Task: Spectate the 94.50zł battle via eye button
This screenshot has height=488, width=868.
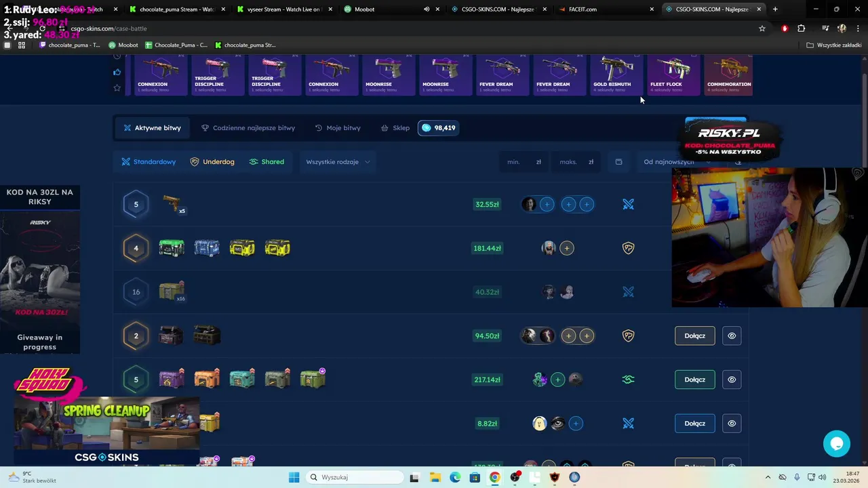Action: point(732,335)
